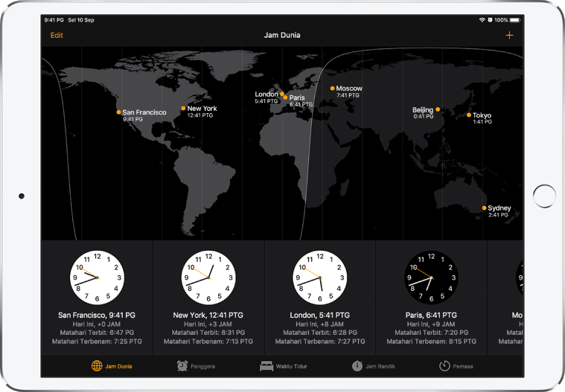Tap the Edit button
The width and height of the screenshot is (565, 392).
[x=57, y=35]
